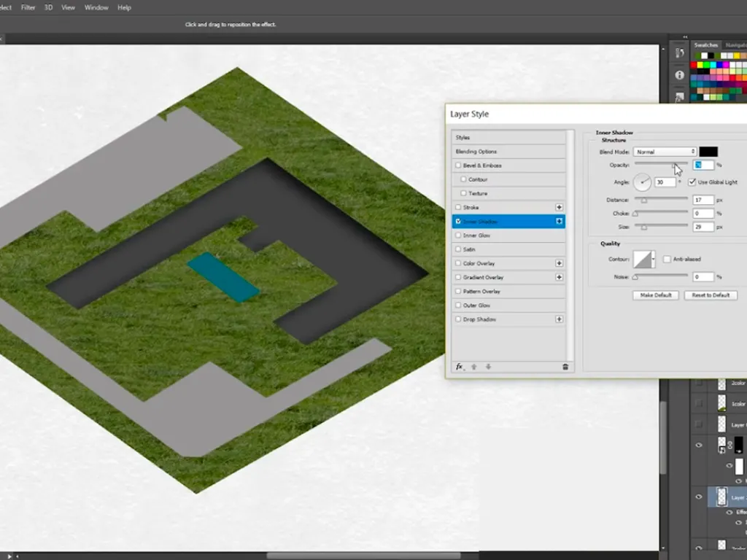747x560 pixels.
Task: Click the fx icon in Layer Style
Action: pyautogui.click(x=460, y=367)
